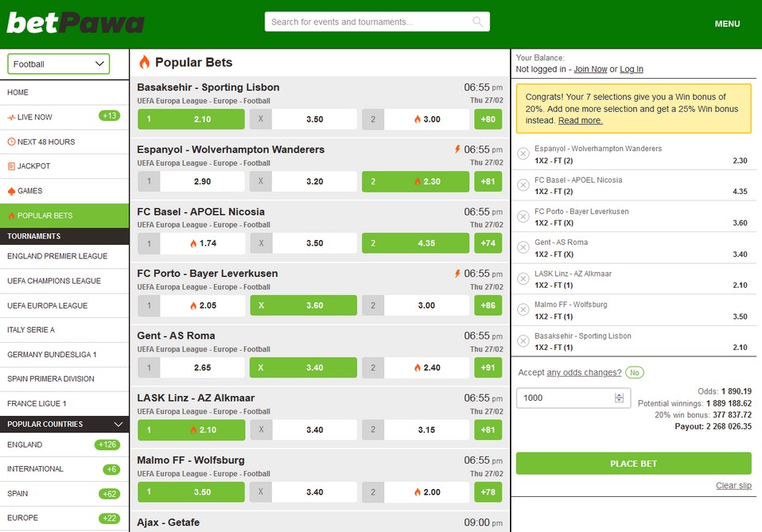Deselect draw 3.60 for FC Porto - Bayer Leverkusen
The height and width of the screenshot is (532, 762).
[303, 305]
